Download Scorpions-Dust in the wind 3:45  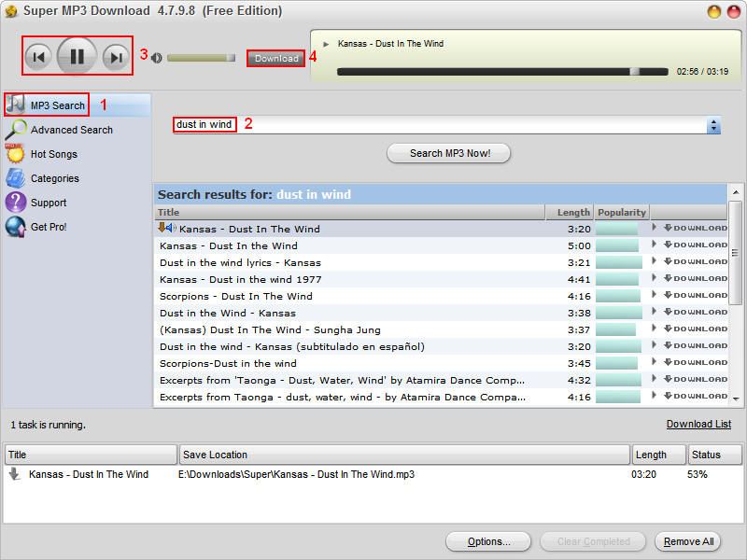[x=696, y=362]
